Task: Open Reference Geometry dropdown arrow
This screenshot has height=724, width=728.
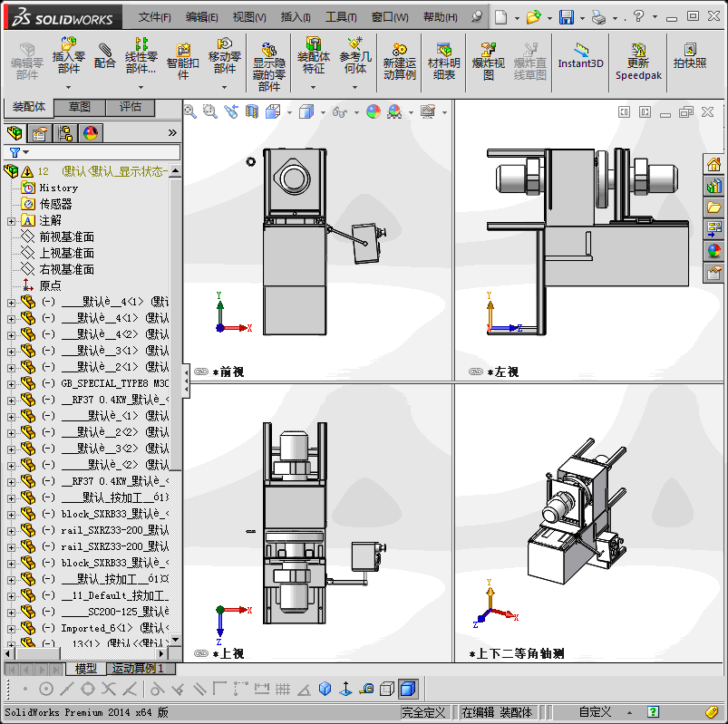Action: pos(355,87)
